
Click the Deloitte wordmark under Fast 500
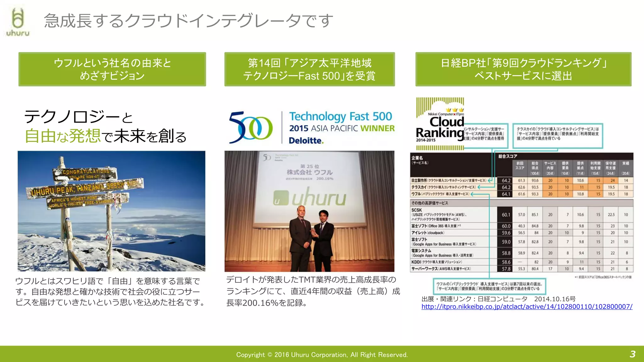(x=306, y=141)
